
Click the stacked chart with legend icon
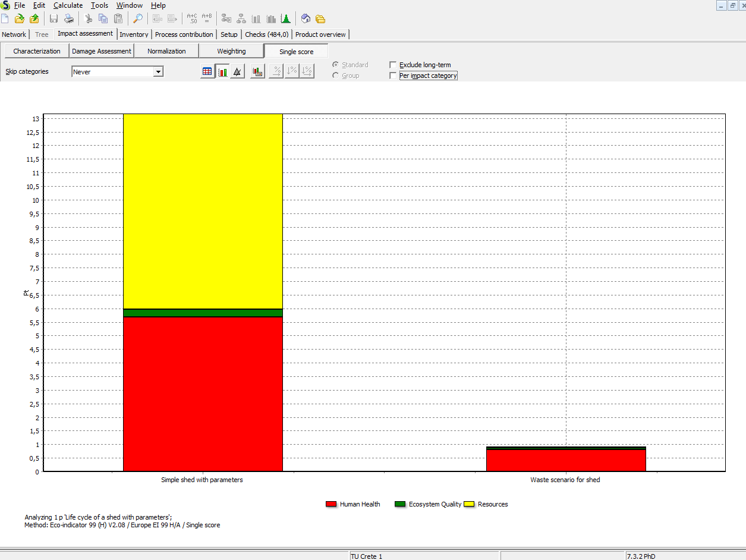[257, 71]
